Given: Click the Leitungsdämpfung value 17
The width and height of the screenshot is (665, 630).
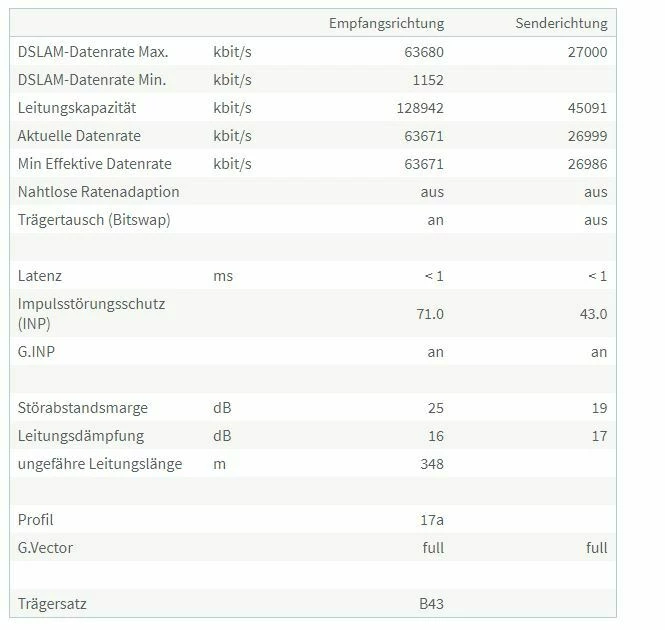Looking at the screenshot, I should pos(599,436).
